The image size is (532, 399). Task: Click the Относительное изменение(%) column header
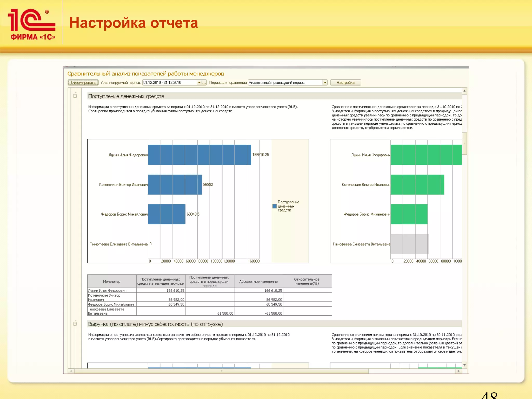307,281
